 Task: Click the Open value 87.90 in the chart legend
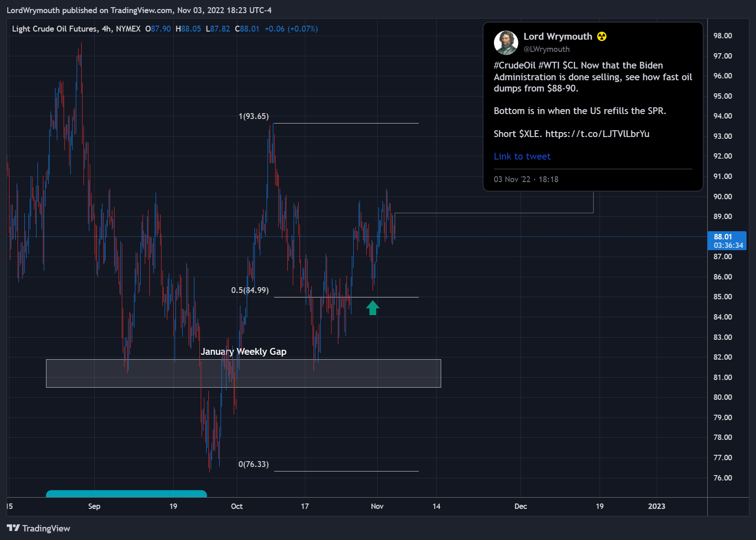[161, 29]
